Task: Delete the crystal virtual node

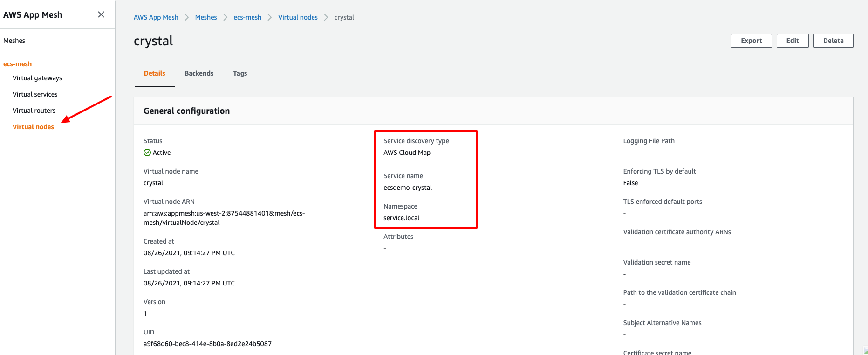Action: click(x=833, y=41)
